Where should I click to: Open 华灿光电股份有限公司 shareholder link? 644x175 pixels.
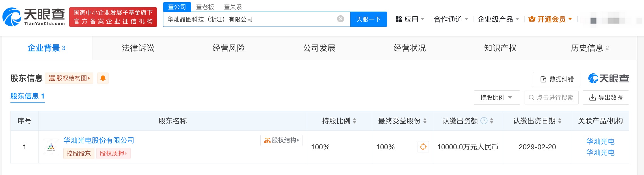(x=99, y=140)
